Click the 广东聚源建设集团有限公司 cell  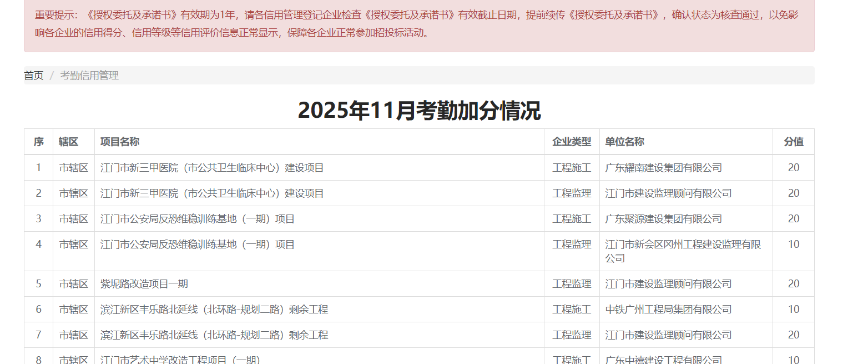point(663,219)
